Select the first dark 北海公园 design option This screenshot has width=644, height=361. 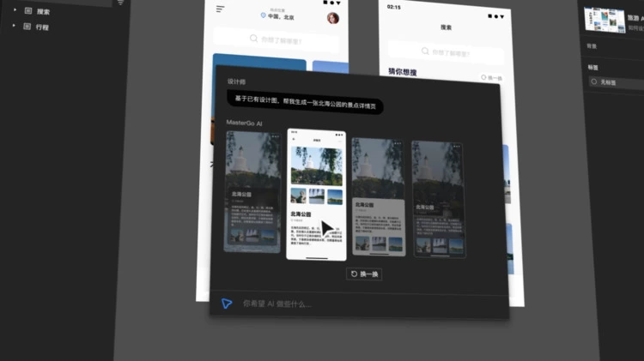252,192
